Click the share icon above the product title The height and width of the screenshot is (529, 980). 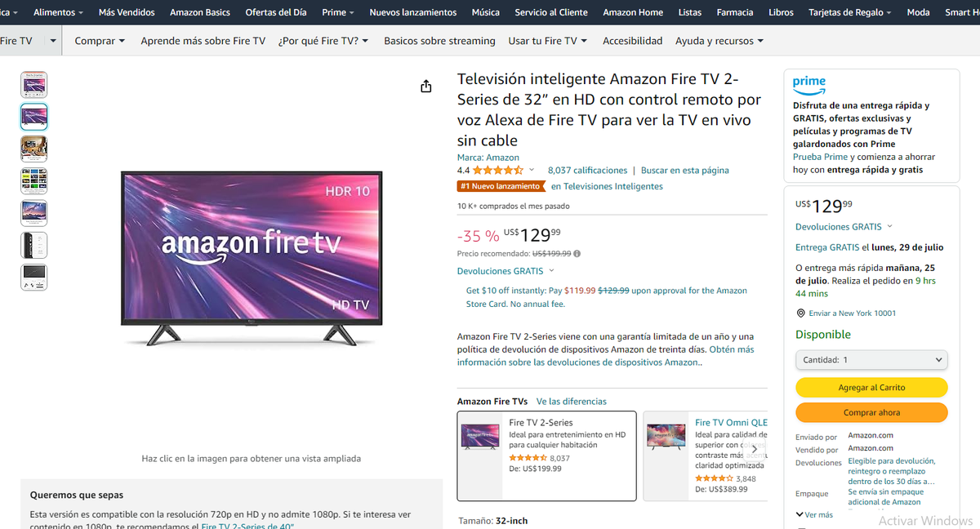425,85
